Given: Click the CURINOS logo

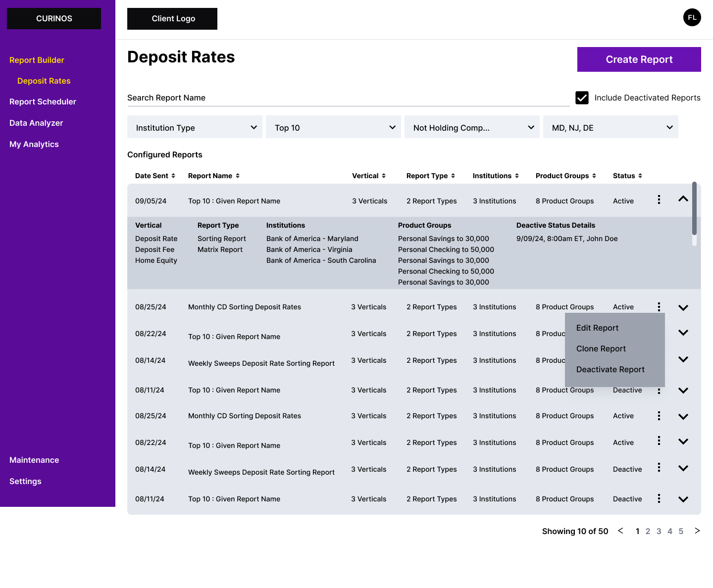Looking at the screenshot, I should [x=54, y=18].
